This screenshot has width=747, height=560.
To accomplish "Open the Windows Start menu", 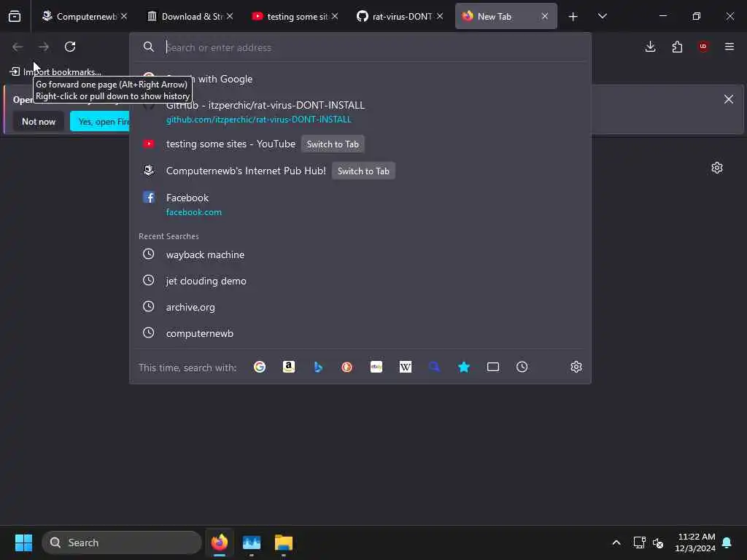I will pos(23,542).
